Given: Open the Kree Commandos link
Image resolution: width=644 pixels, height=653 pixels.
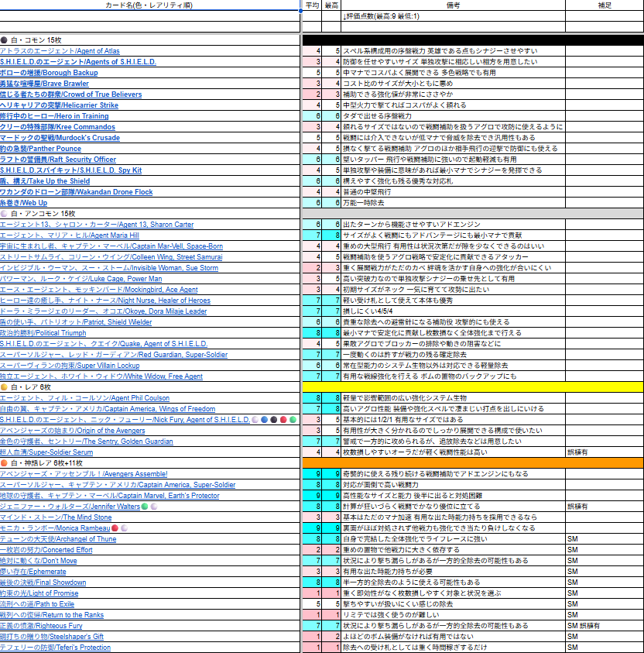Looking at the screenshot, I should point(57,127).
